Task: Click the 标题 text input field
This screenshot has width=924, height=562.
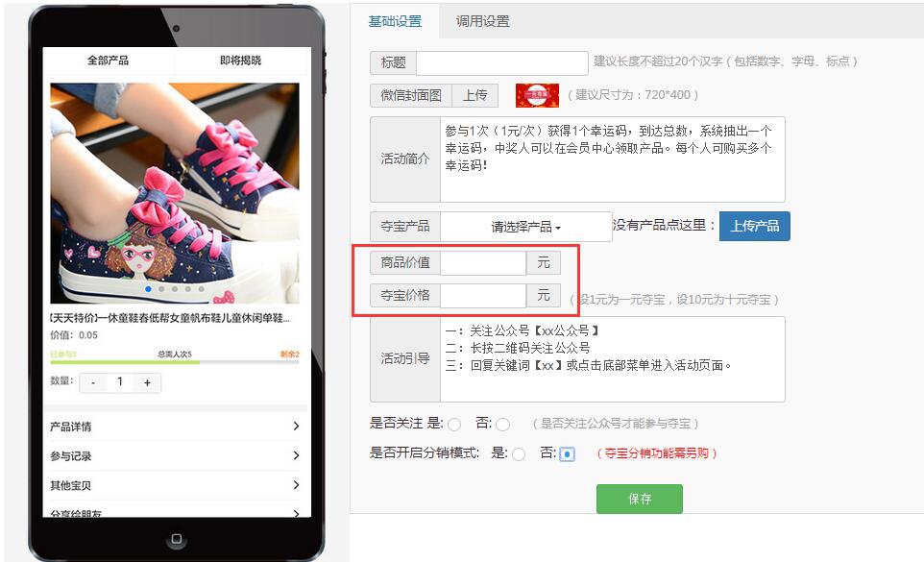Action: point(501,63)
